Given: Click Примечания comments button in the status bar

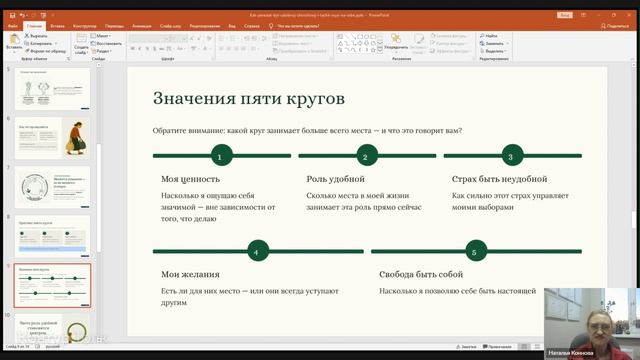Looking at the screenshot, I should pos(497,347).
